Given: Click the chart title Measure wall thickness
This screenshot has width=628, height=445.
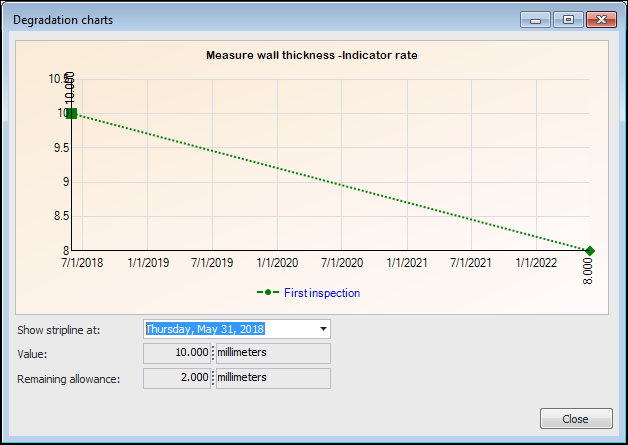Looking at the screenshot, I should [x=312, y=55].
